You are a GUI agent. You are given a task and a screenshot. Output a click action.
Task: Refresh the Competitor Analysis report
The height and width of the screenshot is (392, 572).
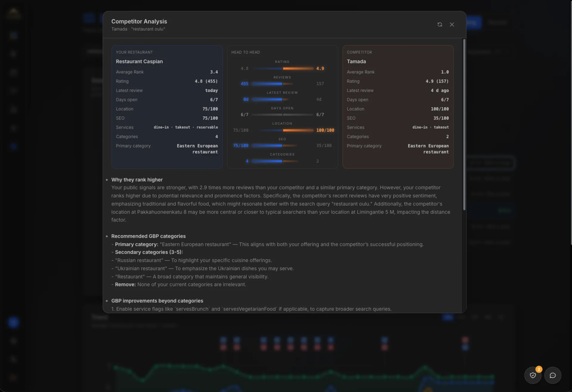440,24
